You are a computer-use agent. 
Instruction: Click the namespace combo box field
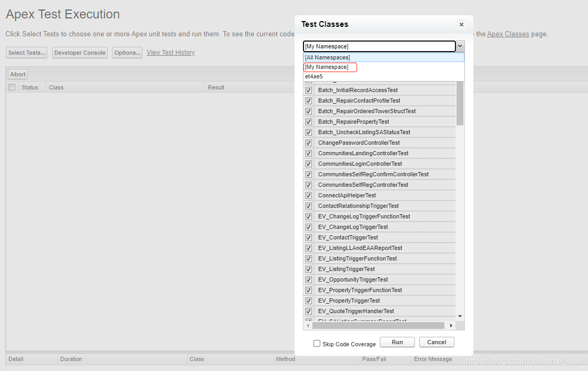tap(379, 46)
